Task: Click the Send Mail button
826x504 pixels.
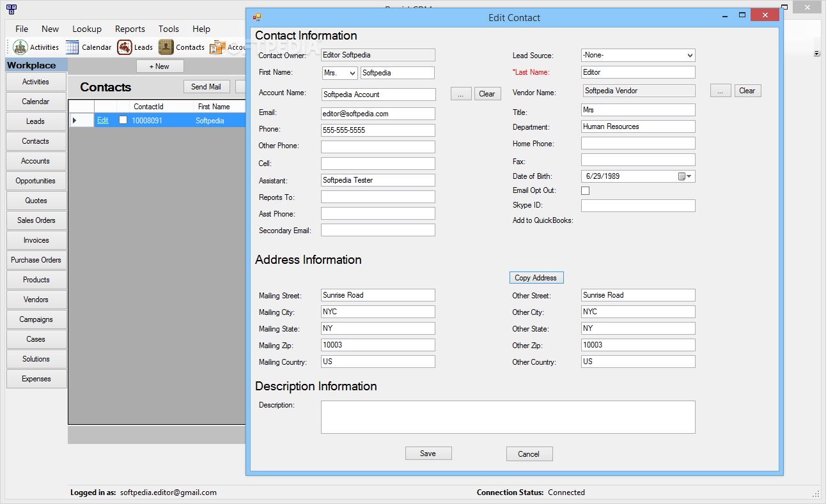Action: tap(207, 87)
